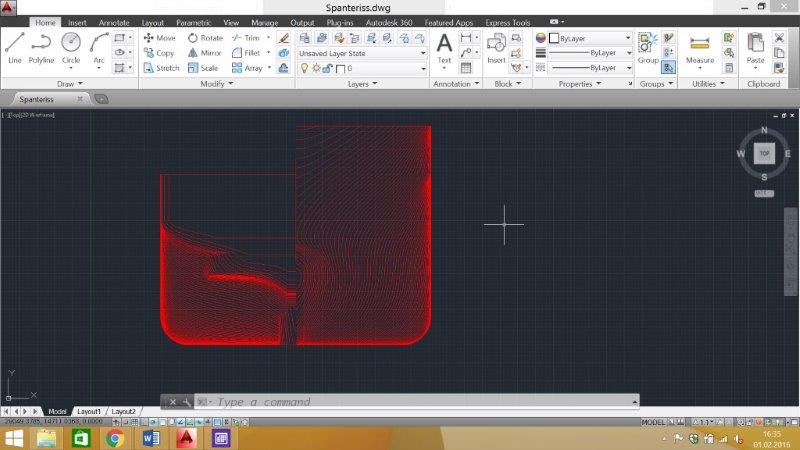Expand the Modify panel
Viewport: 800px width, 450px height.
pyautogui.click(x=217, y=84)
